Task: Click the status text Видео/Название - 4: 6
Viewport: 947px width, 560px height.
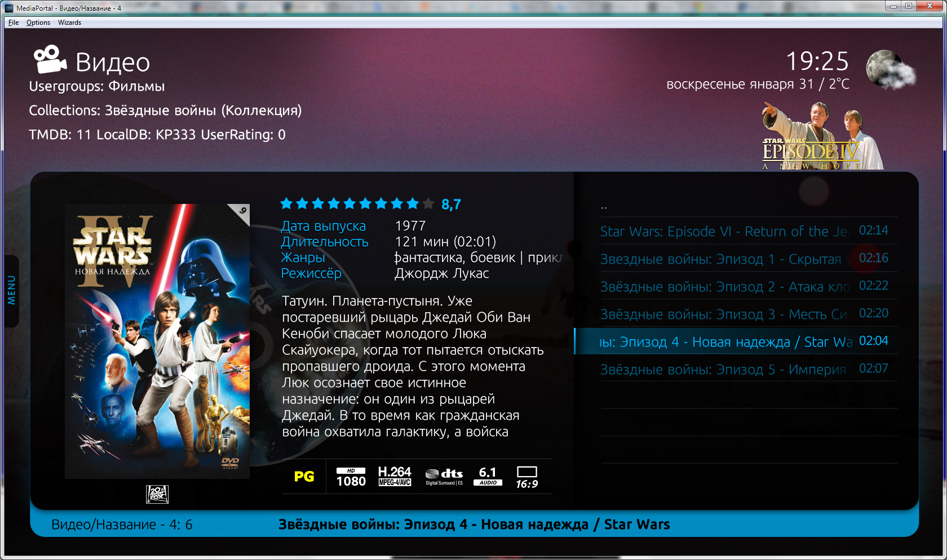Action: [122, 525]
